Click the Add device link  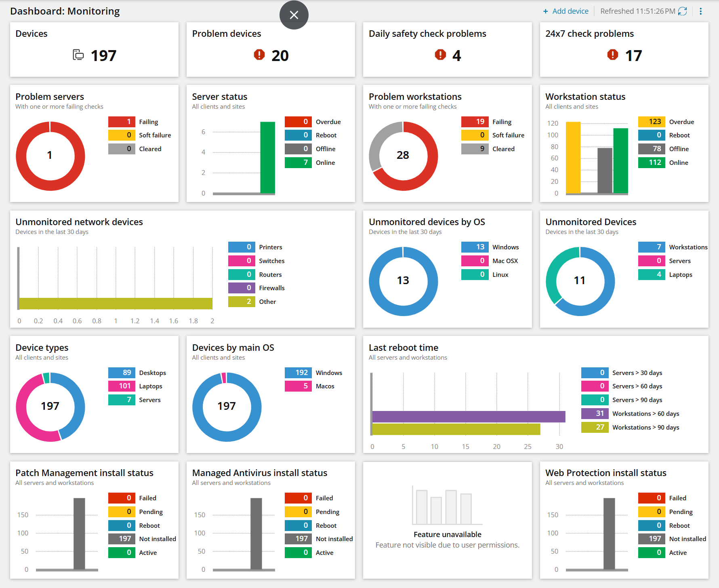pyautogui.click(x=566, y=11)
